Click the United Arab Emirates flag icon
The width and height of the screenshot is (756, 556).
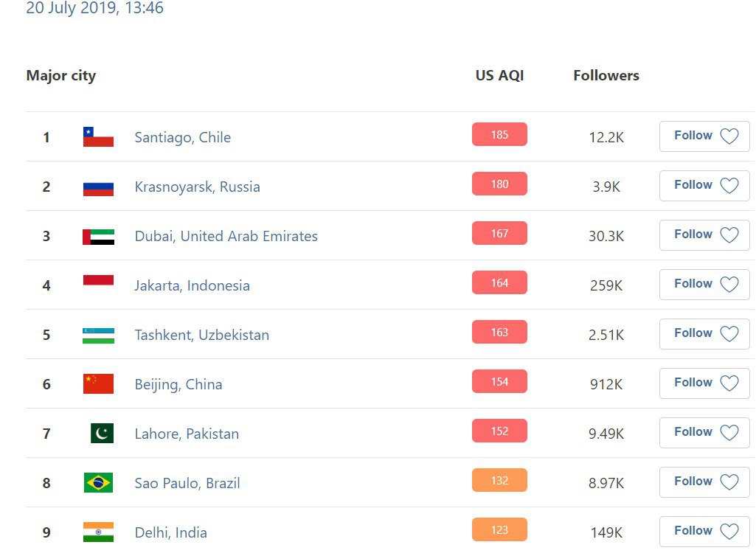pos(98,237)
